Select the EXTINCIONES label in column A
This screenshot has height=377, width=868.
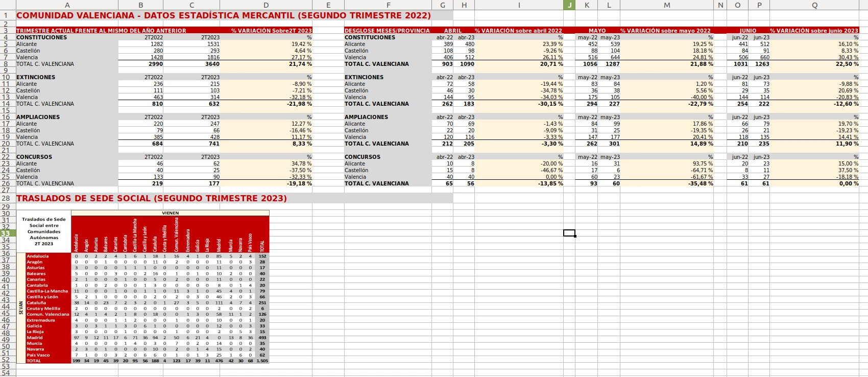(36, 77)
